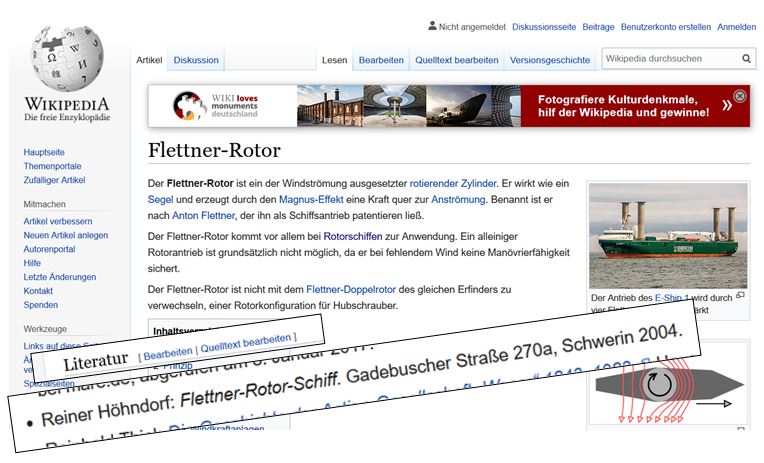Click the 'Werkzeuge' sidebar heading
Viewport: 764px width, 463px height.
point(45,329)
